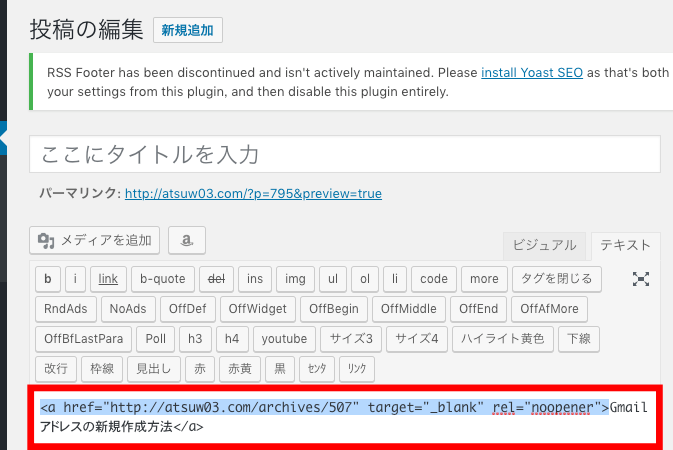Switch to the テキスト tab
673x450 pixels.
coord(625,245)
